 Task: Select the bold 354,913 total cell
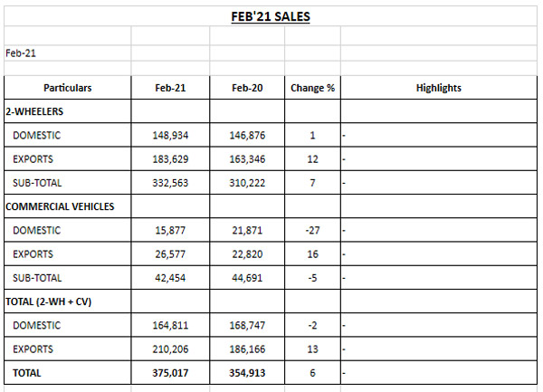[246, 372]
